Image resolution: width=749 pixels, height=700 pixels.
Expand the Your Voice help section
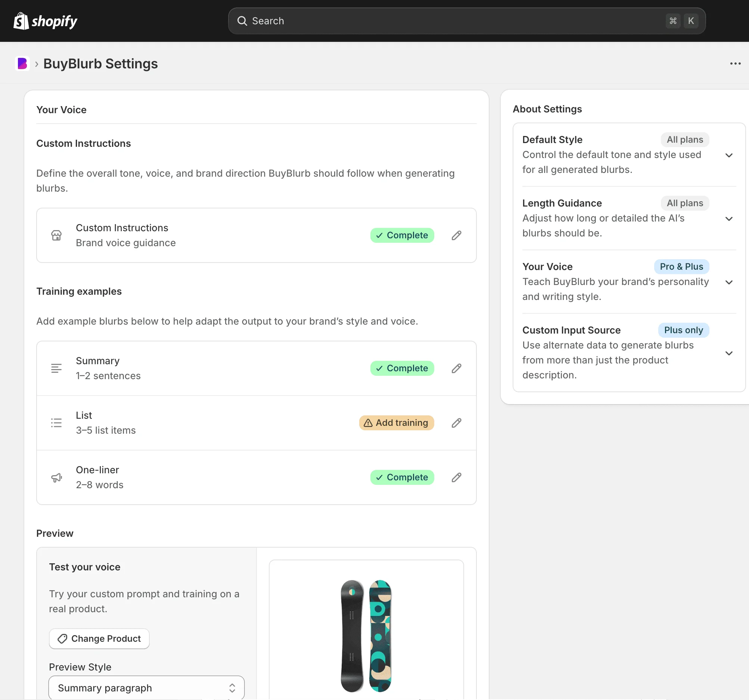[729, 282]
